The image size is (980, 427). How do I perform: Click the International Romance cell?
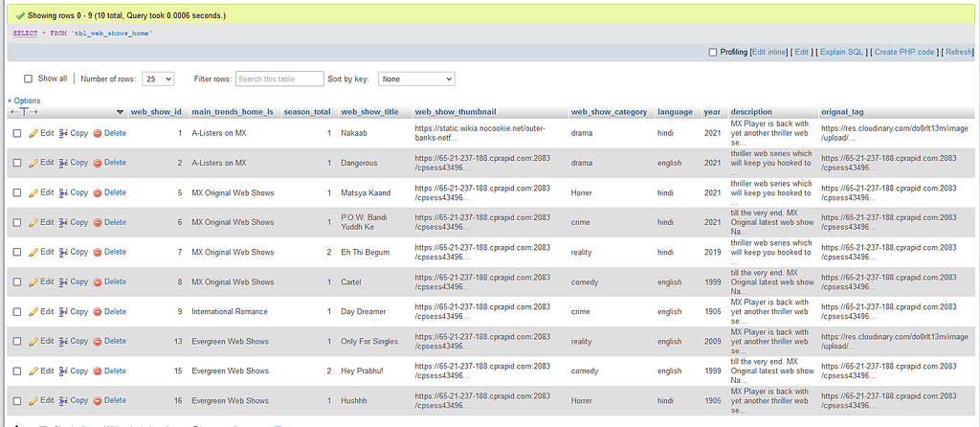230,311
